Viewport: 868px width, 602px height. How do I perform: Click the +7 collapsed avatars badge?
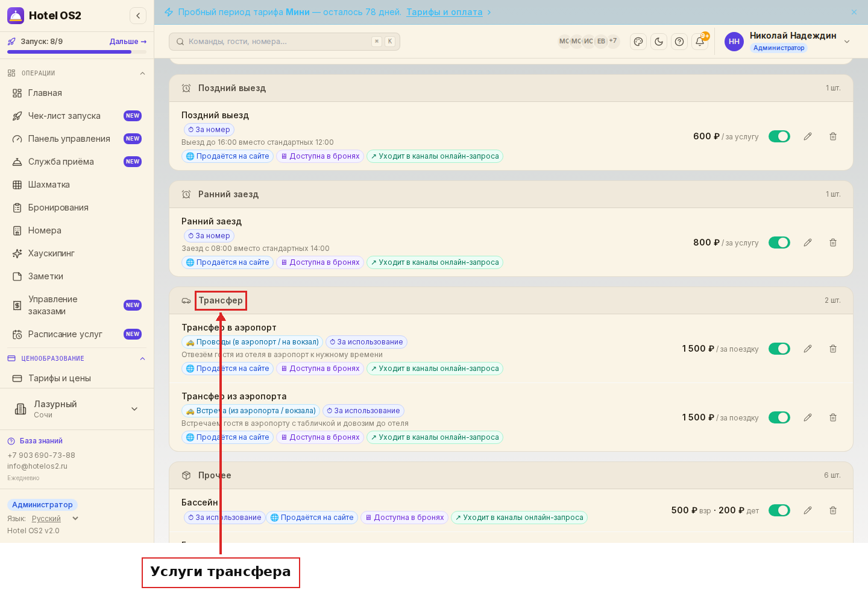[x=613, y=41]
